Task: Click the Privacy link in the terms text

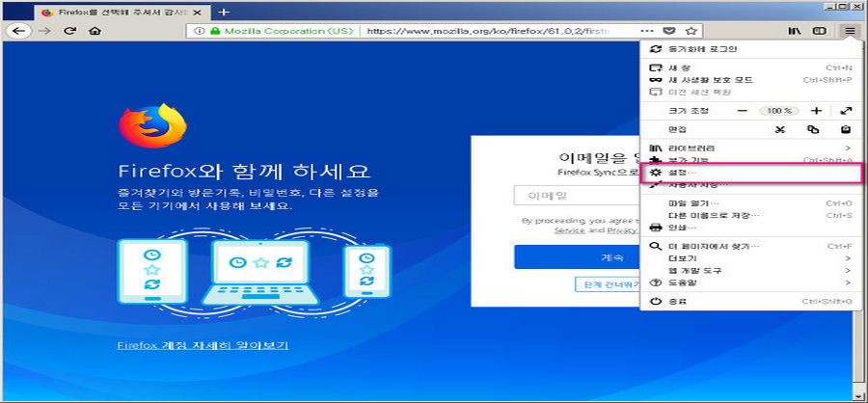Action: click(x=623, y=230)
